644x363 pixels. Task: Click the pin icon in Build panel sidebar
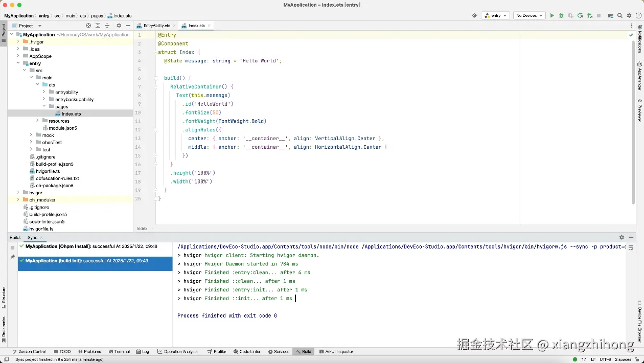(x=12, y=257)
